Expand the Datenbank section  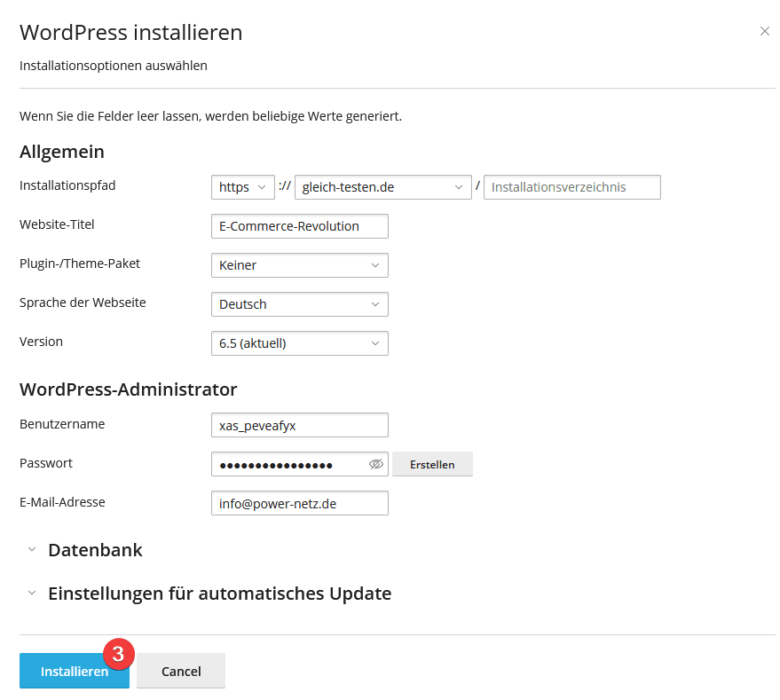click(94, 550)
